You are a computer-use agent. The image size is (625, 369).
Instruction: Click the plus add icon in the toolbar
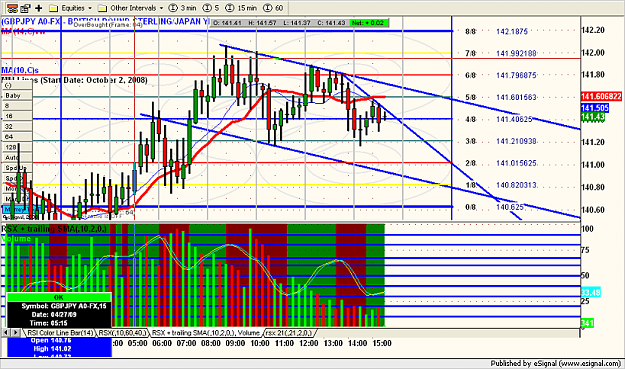coord(39,8)
